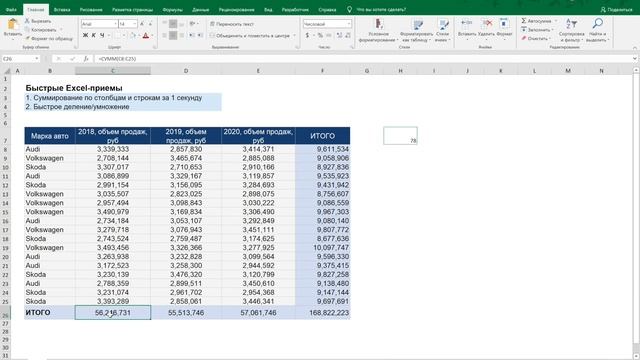
Task: Increase font size with the large A
Action: point(142,24)
